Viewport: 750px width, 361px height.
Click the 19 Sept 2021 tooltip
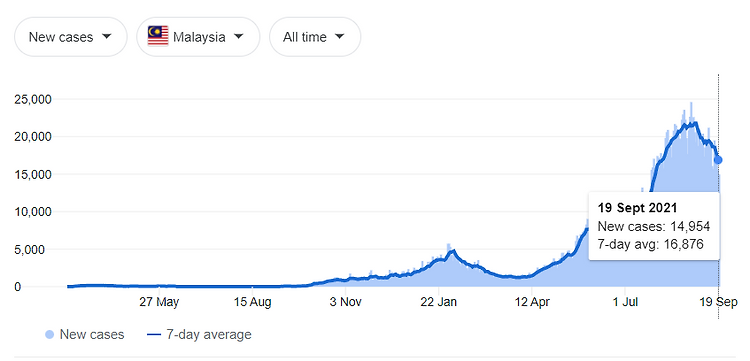(x=654, y=226)
